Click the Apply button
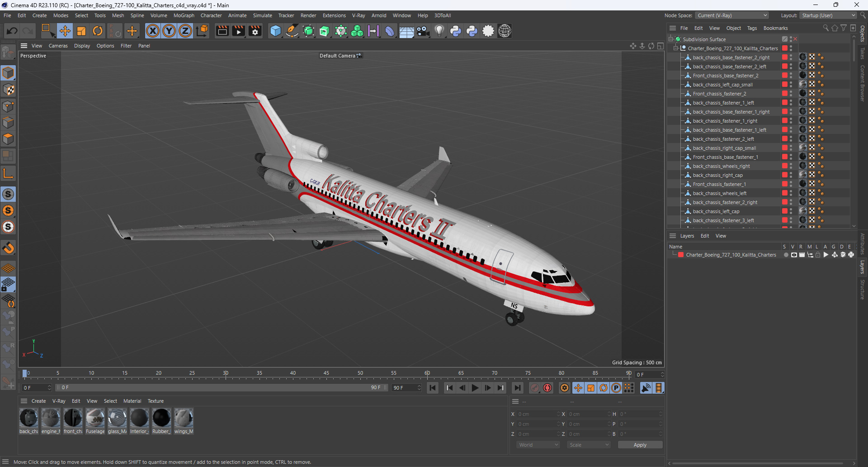The width and height of the screenshot is (868, 467). click(x=640, y=445)
